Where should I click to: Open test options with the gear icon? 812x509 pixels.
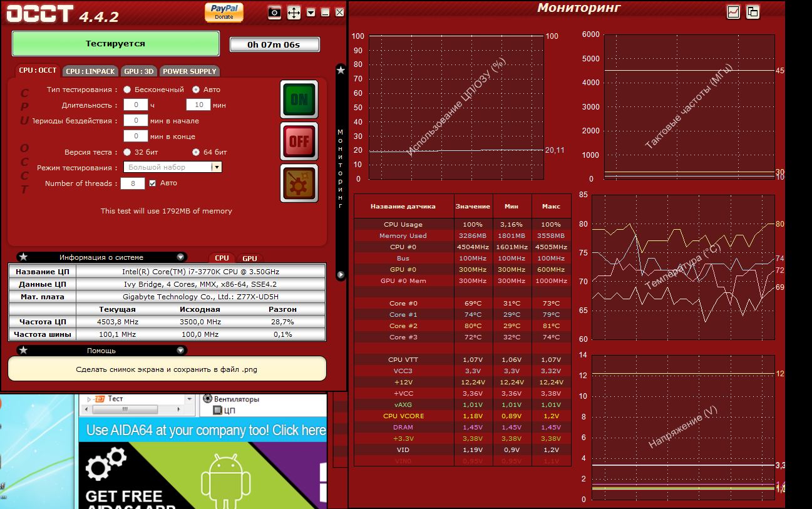tap(299, 183)
